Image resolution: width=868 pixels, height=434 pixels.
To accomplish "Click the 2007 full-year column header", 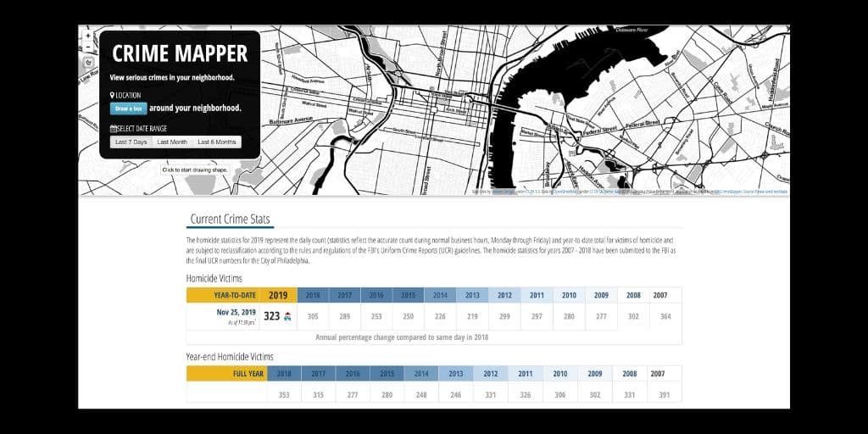I will (x=657, y=374).
